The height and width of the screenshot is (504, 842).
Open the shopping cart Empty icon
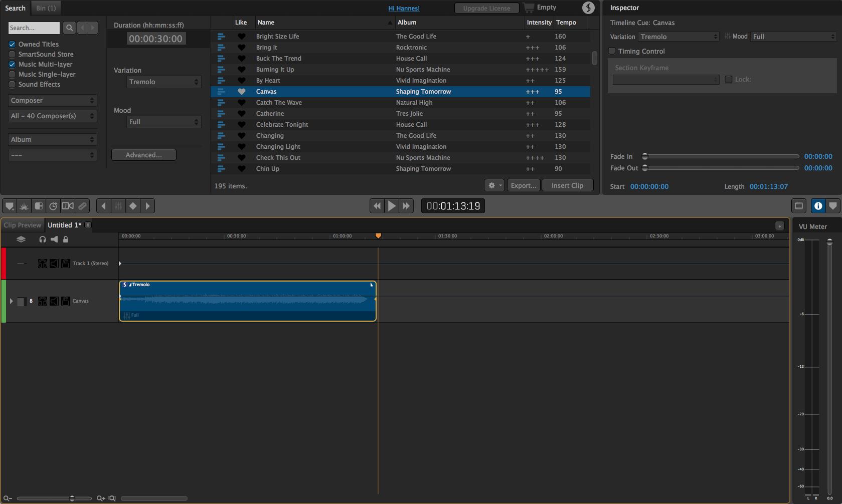(x=529, y=8)
